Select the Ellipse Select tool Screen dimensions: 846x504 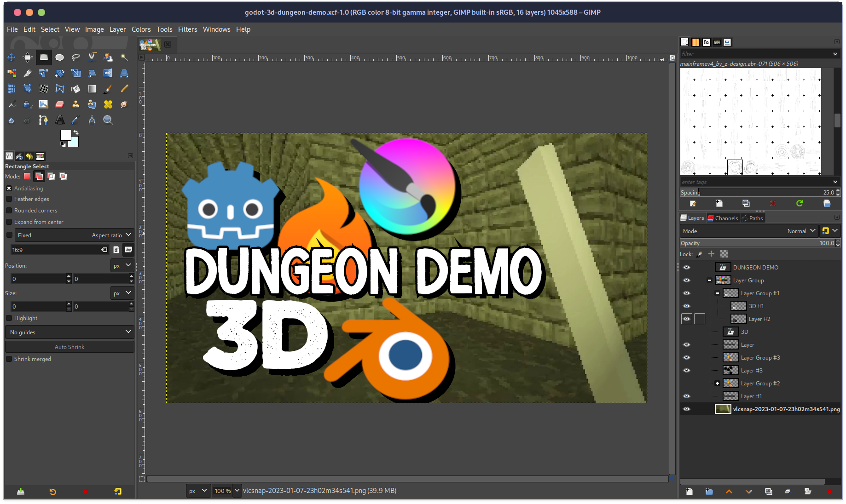[x=60, y=57]
